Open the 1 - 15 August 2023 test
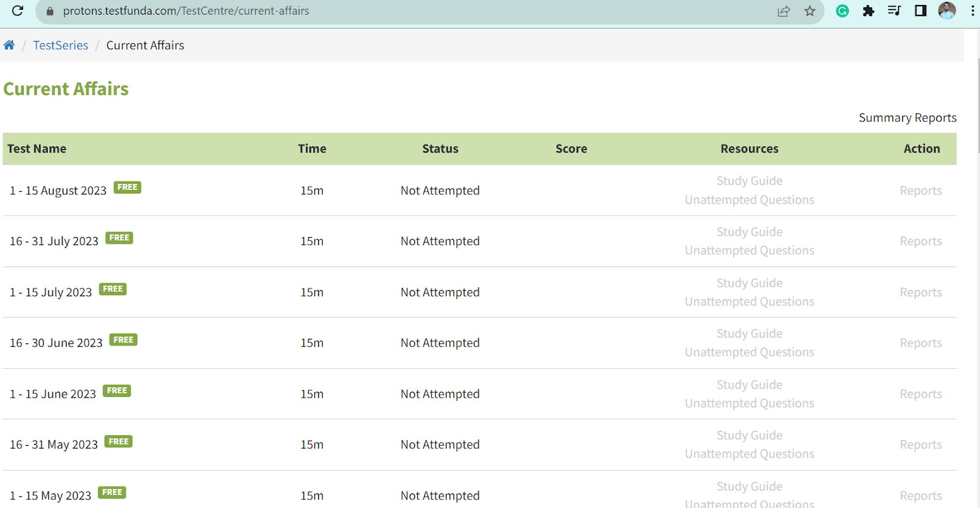Image resolution: width=980 pixels, height=508 pixels. [58, 191]
